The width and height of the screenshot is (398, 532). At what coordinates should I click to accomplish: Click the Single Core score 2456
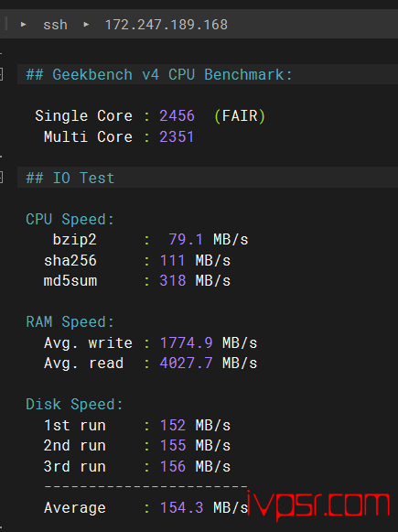tap(177, 116)
